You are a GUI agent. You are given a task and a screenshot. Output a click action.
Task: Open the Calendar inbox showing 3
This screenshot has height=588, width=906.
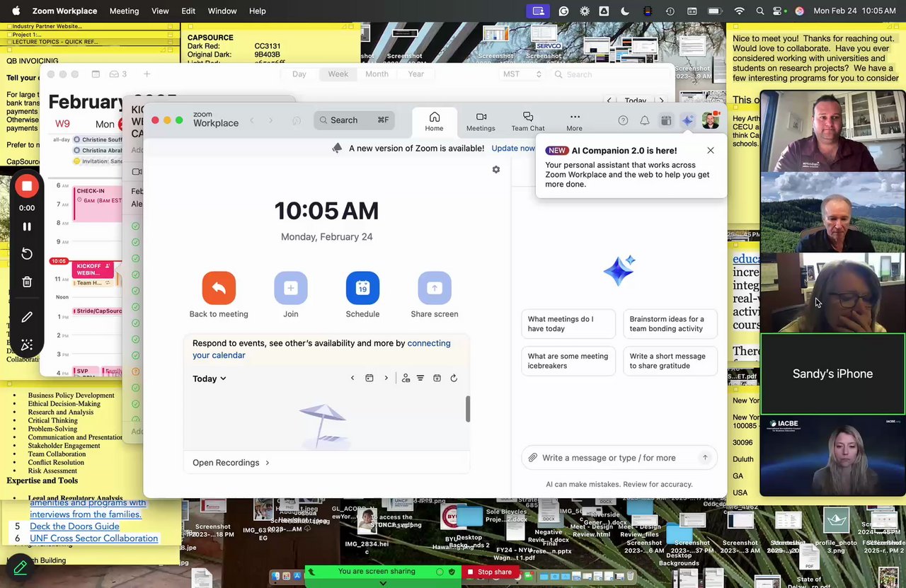[119, 74]
